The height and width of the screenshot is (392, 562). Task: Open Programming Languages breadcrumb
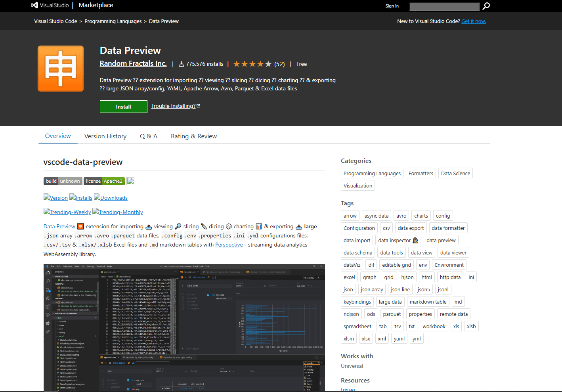[x=113, y=21]
